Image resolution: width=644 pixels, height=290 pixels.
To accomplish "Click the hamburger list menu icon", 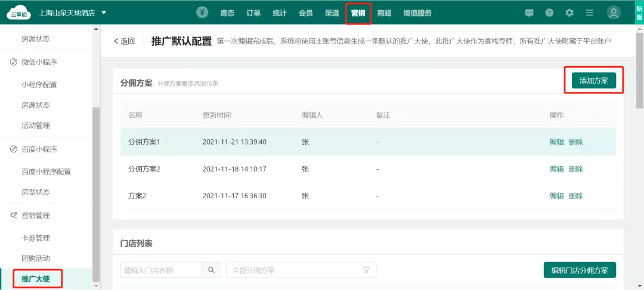I will point(590,13).
